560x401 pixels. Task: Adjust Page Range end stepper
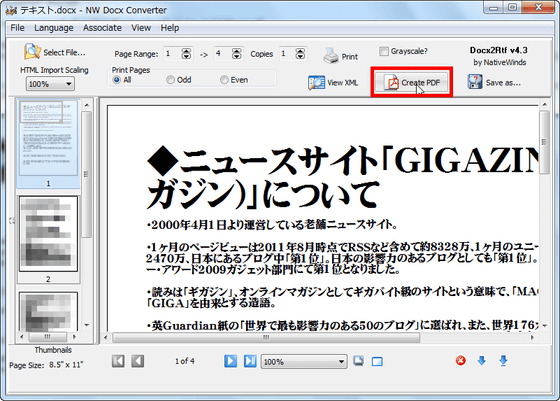tap(236, 54)
